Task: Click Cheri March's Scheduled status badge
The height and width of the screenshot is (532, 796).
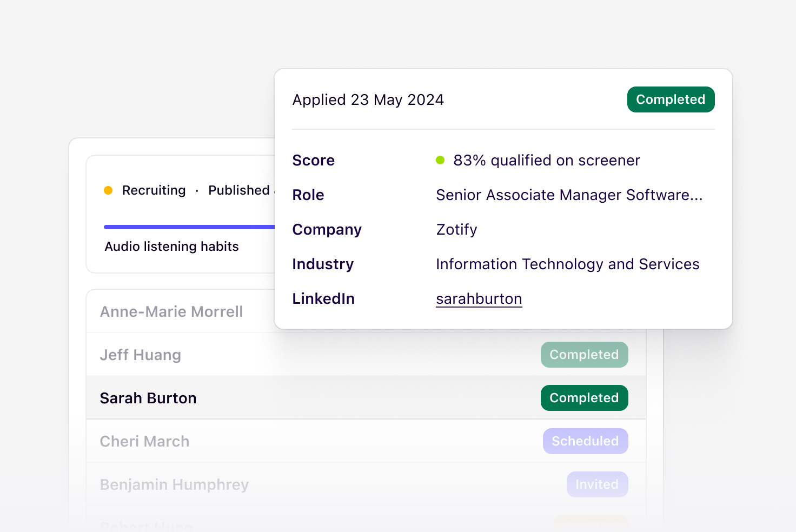Action: 585,441
